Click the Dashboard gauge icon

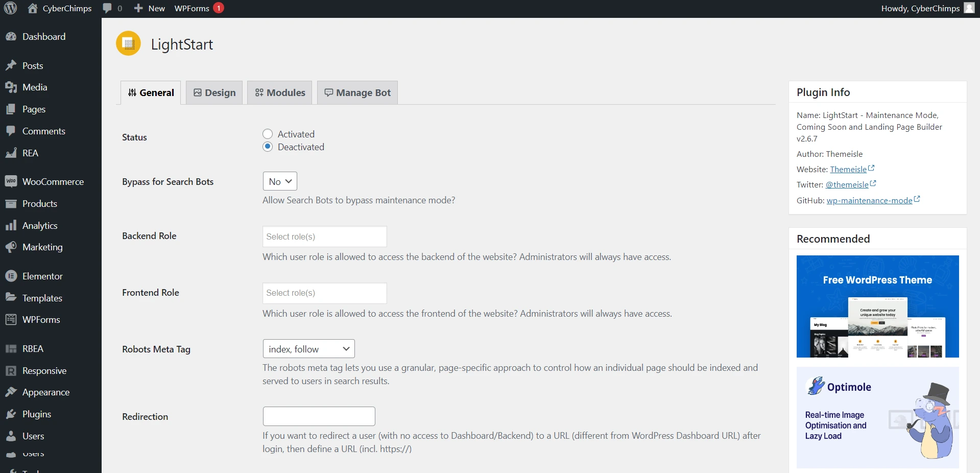[11, 37]
